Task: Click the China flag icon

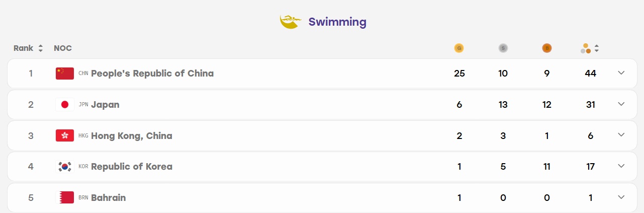Action: pos(65,74)
